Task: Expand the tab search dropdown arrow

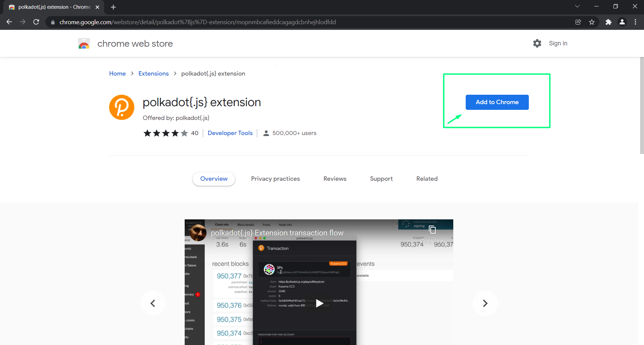Action: (577, 6)
